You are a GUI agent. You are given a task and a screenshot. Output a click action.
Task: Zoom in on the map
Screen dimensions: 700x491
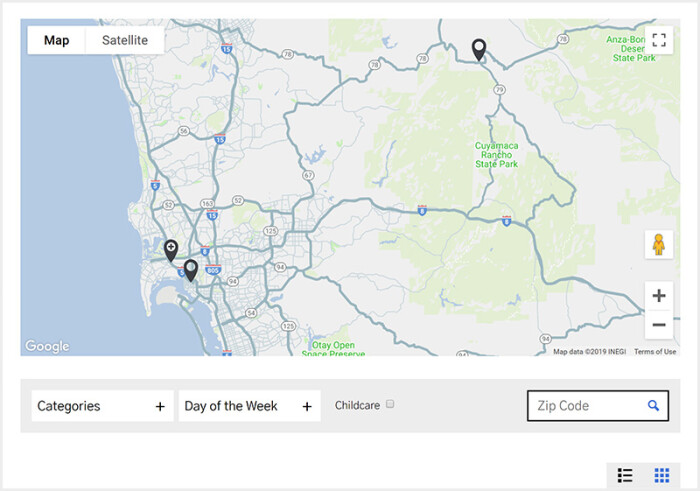[x=658, y=296]
